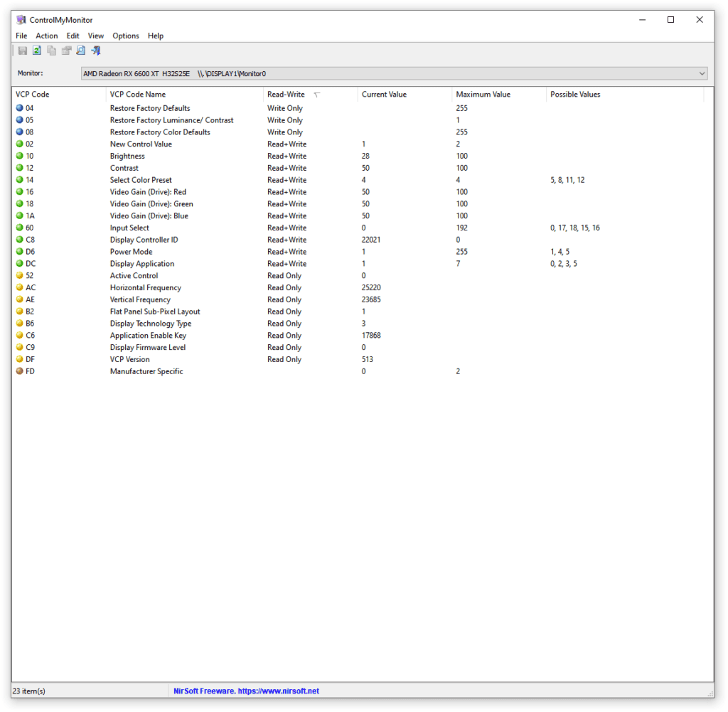The image size is (728, 712).
Task: Click the exit door icon on the toolbar
Action: pos(95,51)
